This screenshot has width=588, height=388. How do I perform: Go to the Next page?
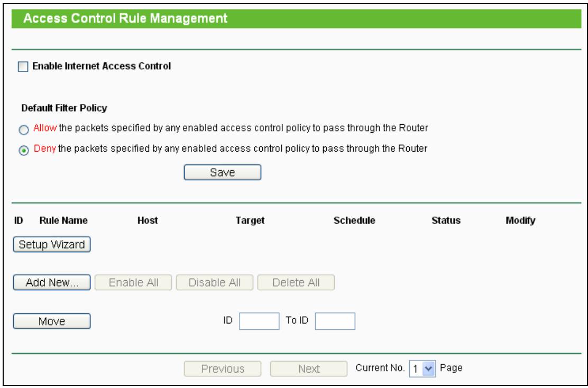(309, 369)
